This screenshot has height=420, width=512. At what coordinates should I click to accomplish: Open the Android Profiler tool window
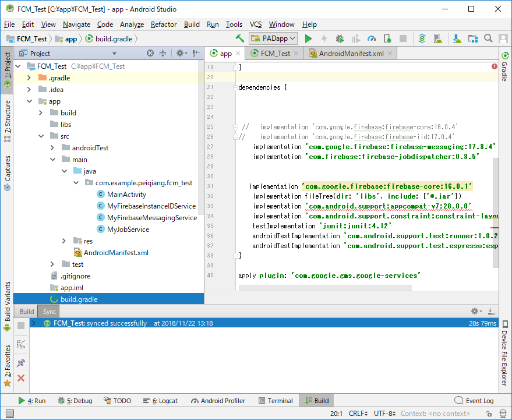[218, 401]
